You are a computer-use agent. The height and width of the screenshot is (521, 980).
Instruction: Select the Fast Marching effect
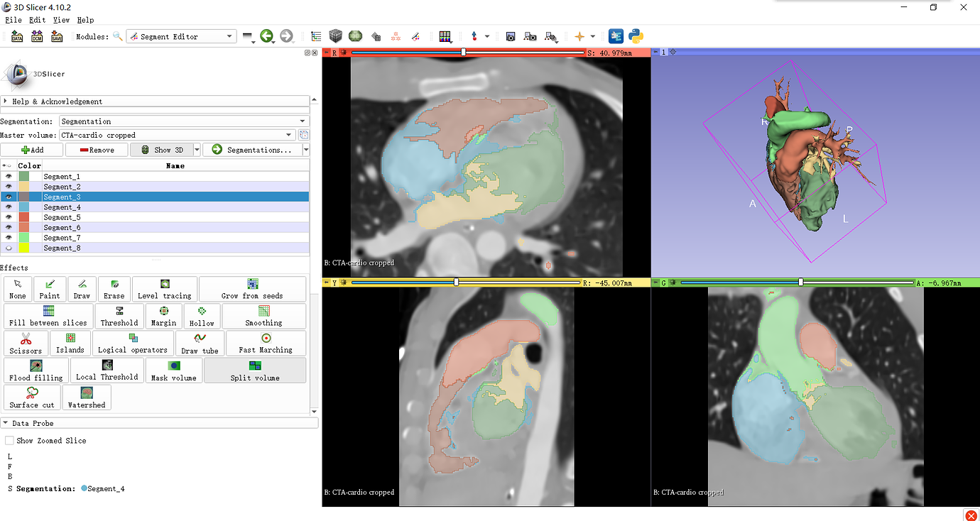(x=266, y=343)
